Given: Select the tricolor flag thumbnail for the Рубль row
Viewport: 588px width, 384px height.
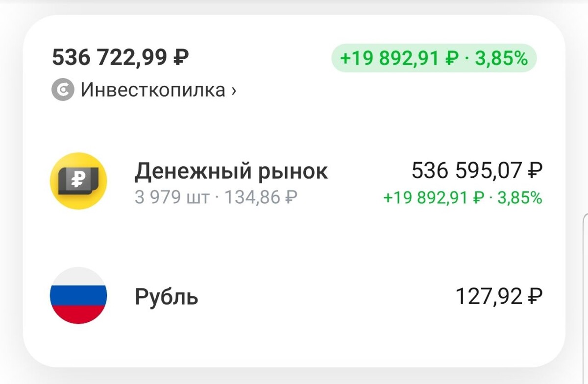Looking at the screenshot, I should [x=78, y=296].
